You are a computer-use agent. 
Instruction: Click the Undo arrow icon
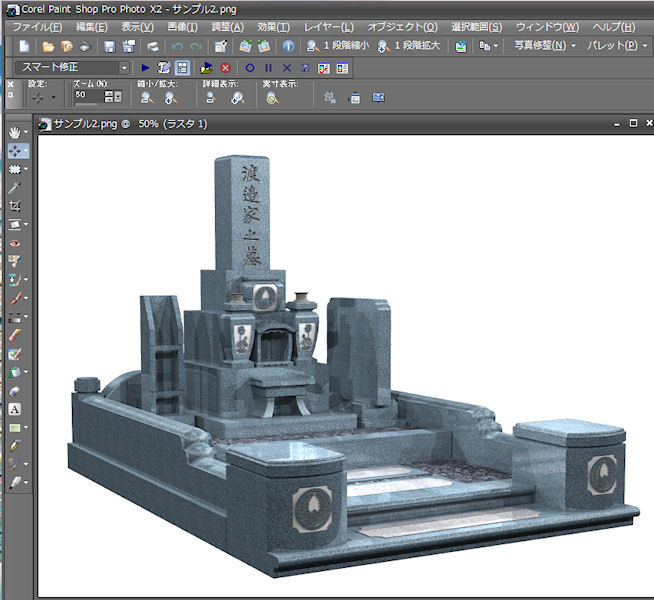pos(177,46)
